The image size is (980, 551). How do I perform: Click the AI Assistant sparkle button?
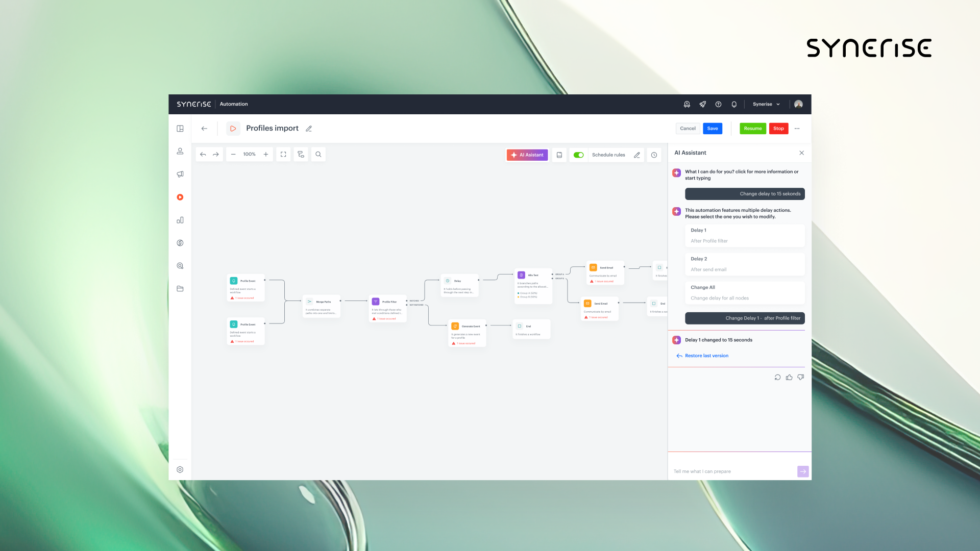[x=527, y=155]
